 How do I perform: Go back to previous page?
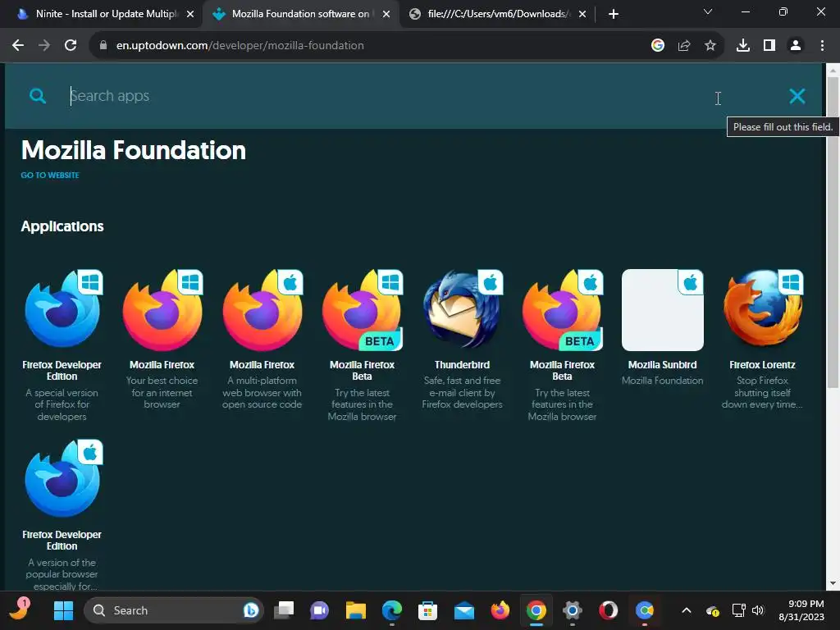(18, 46)
